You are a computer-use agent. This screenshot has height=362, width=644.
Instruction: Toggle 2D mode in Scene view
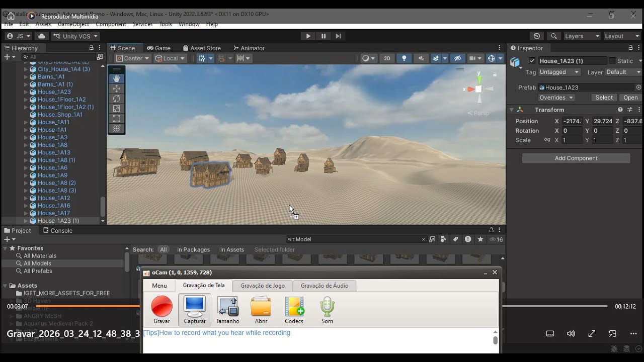(x=387, y=58)
